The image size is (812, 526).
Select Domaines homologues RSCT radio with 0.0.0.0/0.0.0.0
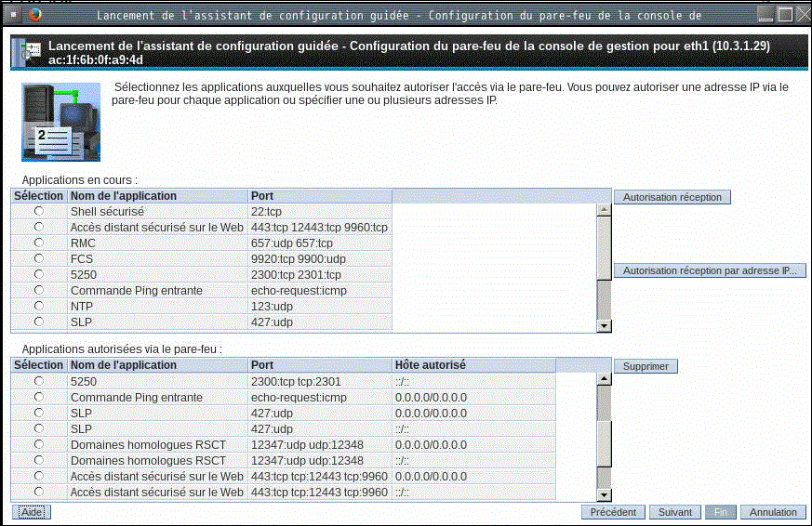39,444
